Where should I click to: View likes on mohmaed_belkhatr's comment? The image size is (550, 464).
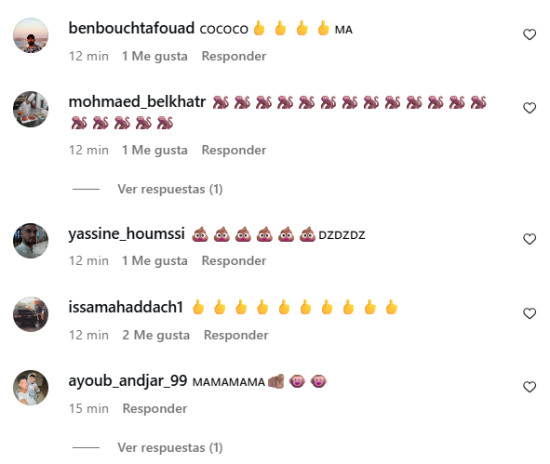[155, 150]
